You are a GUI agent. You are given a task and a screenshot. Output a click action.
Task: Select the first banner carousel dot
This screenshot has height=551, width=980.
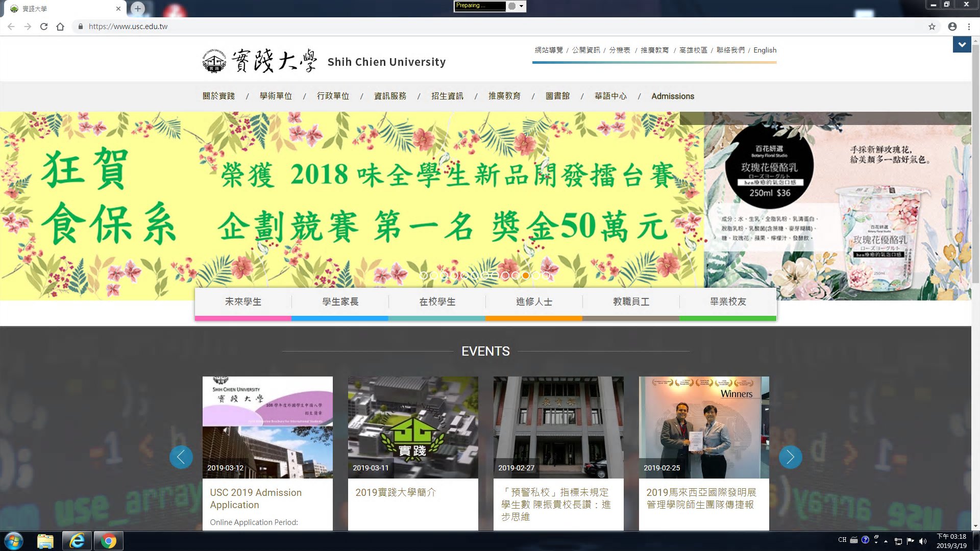[424, 275]
